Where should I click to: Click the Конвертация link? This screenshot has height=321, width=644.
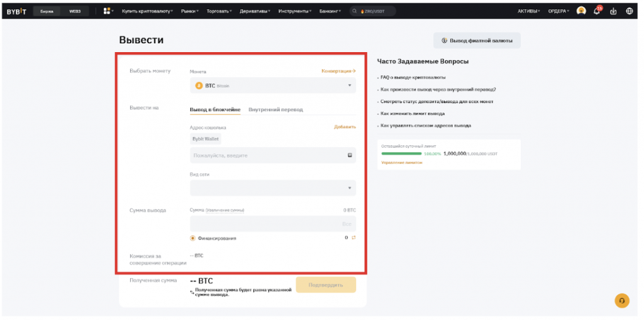coord(338,72)
